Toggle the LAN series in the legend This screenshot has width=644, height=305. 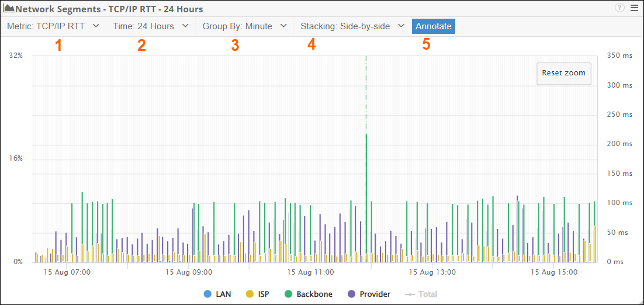(x=217, y=294)
